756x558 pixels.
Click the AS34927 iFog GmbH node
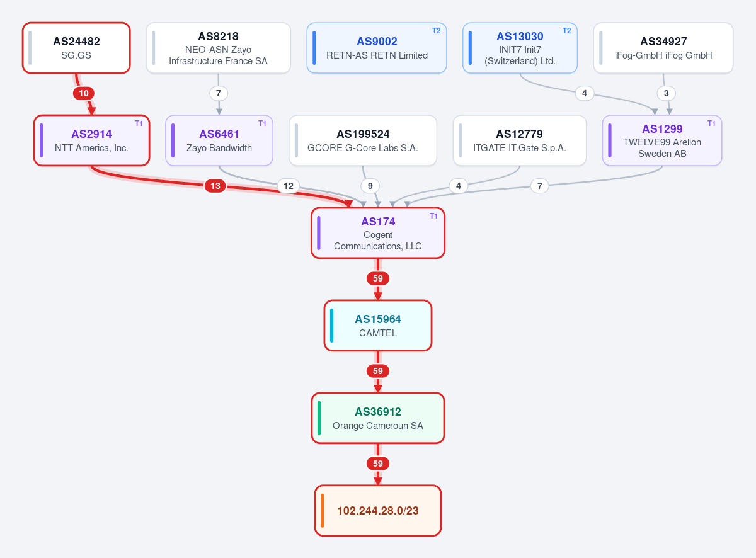click(663, 48)
